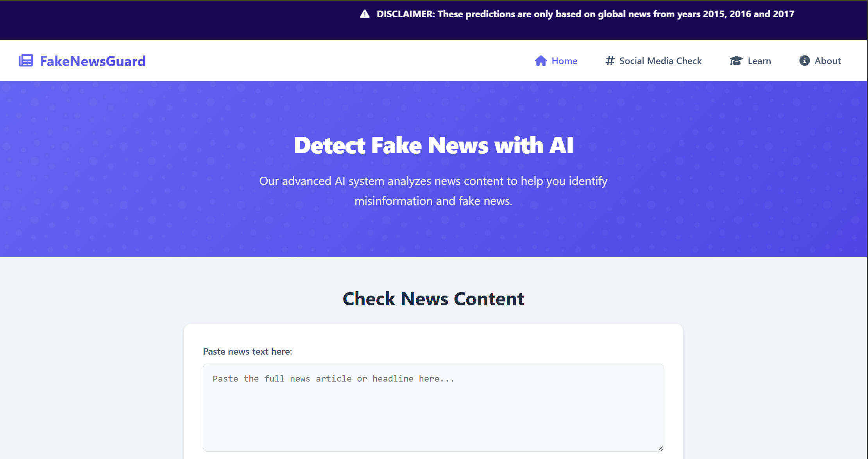Click the textarea resize handle at bottom-right
868x459 pixels.
pos(660,449)
